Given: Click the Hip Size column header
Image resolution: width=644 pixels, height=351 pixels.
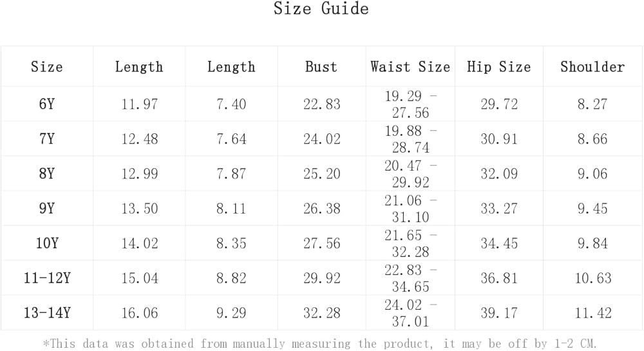Looking at the screenshot, I should pos(498,67).
